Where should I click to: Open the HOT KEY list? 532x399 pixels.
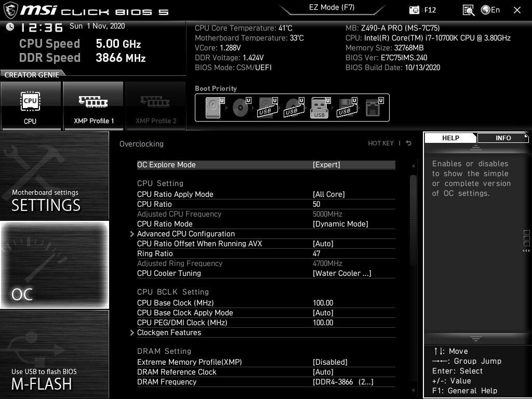point(381,143)
